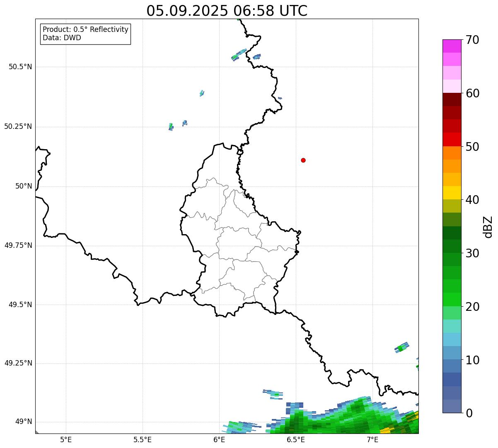Click the 49°N latitude label
The height and width of the screenshot is (448, 498).
[24, 422]
